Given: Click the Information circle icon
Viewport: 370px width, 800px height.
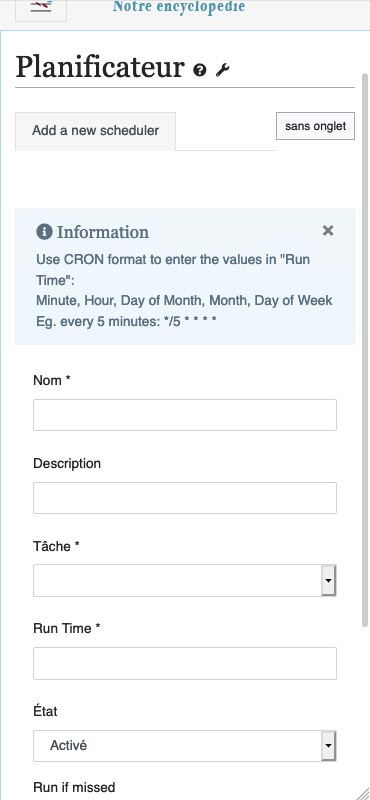Looking at the screenshot, I should click(x=44, y=232).
